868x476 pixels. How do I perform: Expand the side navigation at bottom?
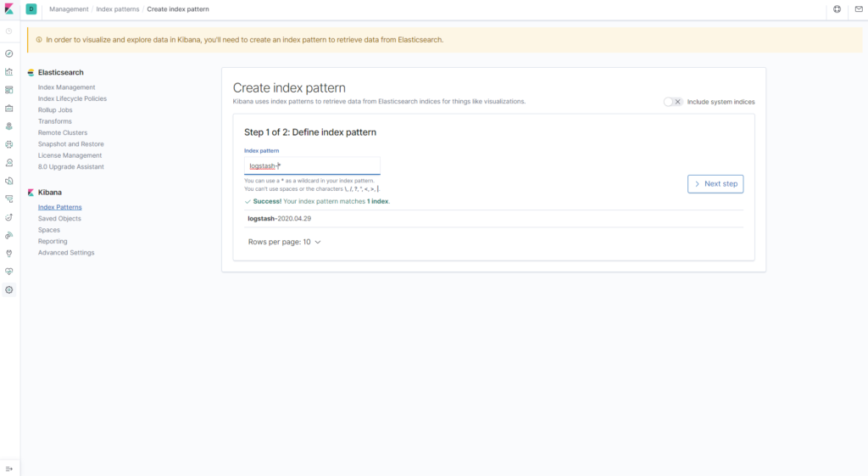tap(8, 469)
